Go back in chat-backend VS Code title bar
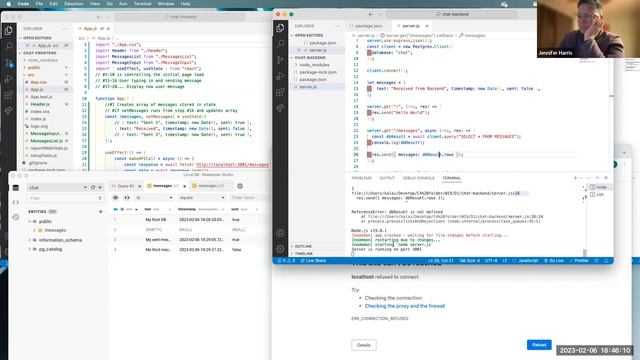640x360 pixels. [x=370, y=14]
